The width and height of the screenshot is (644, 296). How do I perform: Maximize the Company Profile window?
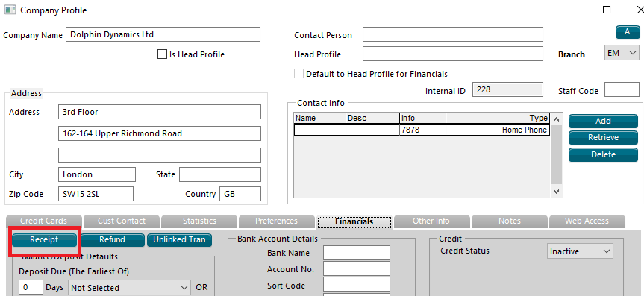607,10
